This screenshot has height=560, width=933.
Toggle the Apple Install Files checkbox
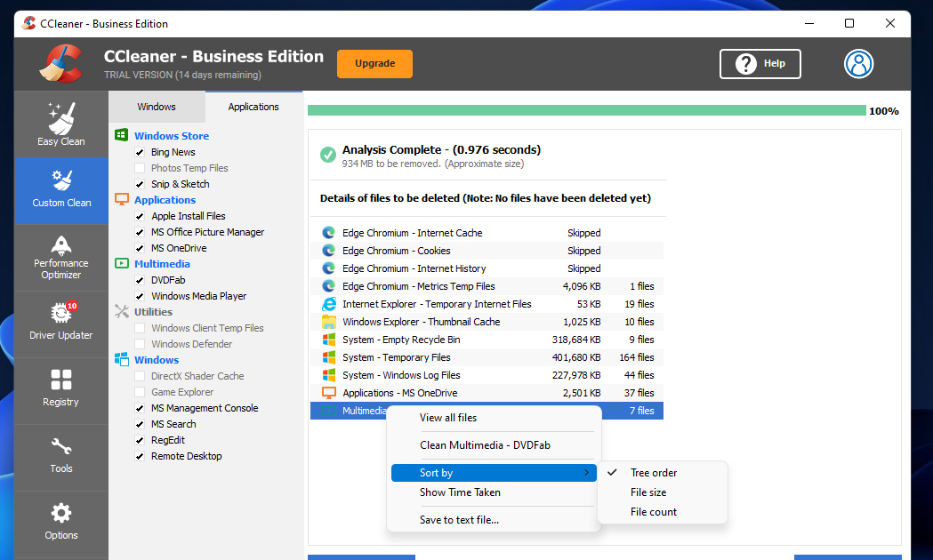click(140, 216)
